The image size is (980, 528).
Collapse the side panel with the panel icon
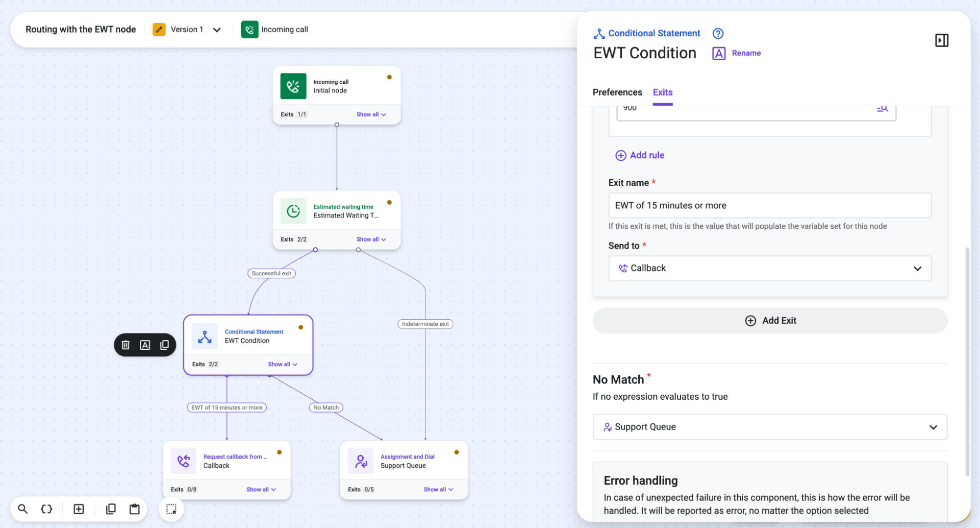941,40
